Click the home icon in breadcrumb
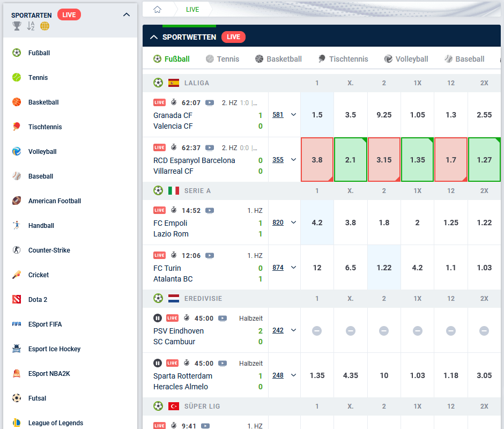 click(157, 9)
